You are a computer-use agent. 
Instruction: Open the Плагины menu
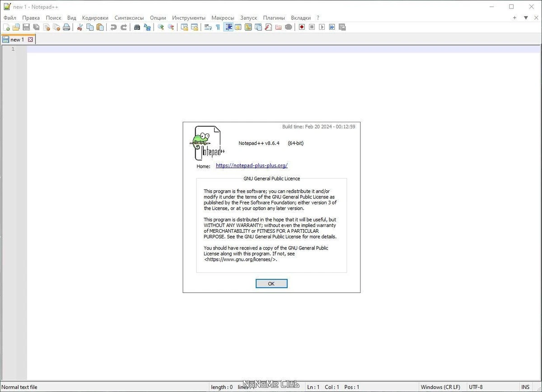click(274, 18)
